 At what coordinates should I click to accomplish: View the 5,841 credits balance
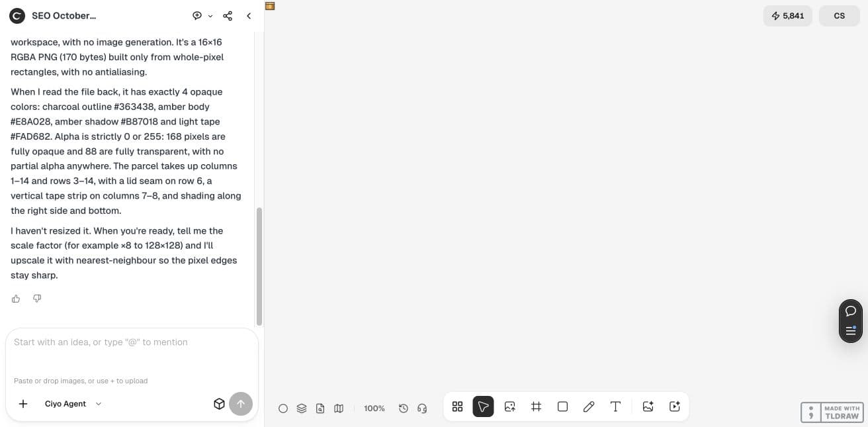pos(788,16)
